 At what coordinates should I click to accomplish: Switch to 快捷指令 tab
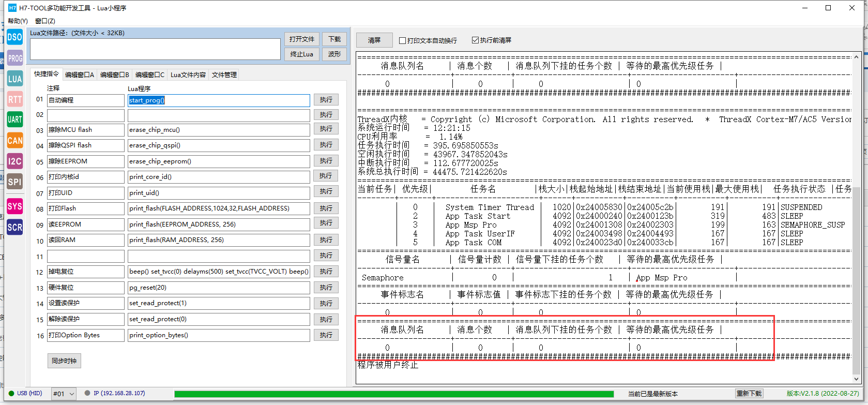coord(47,74)
